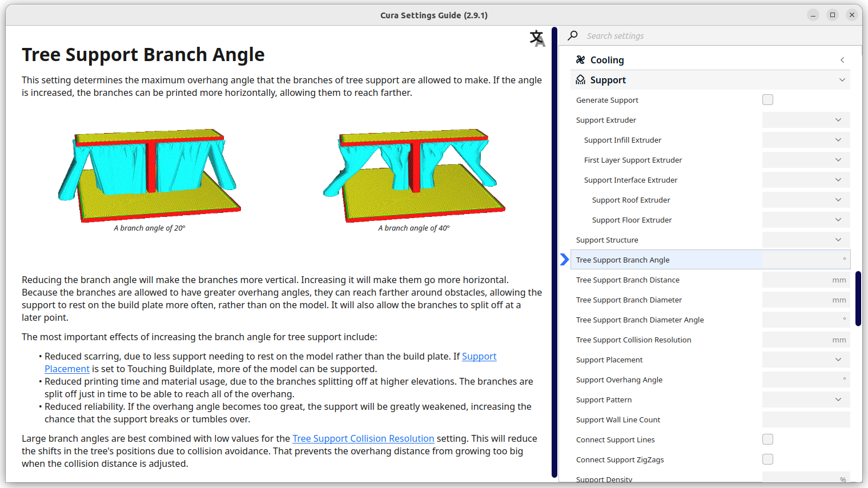Toggle the Connect Support ZigZags checkbox

click(767, 459)
